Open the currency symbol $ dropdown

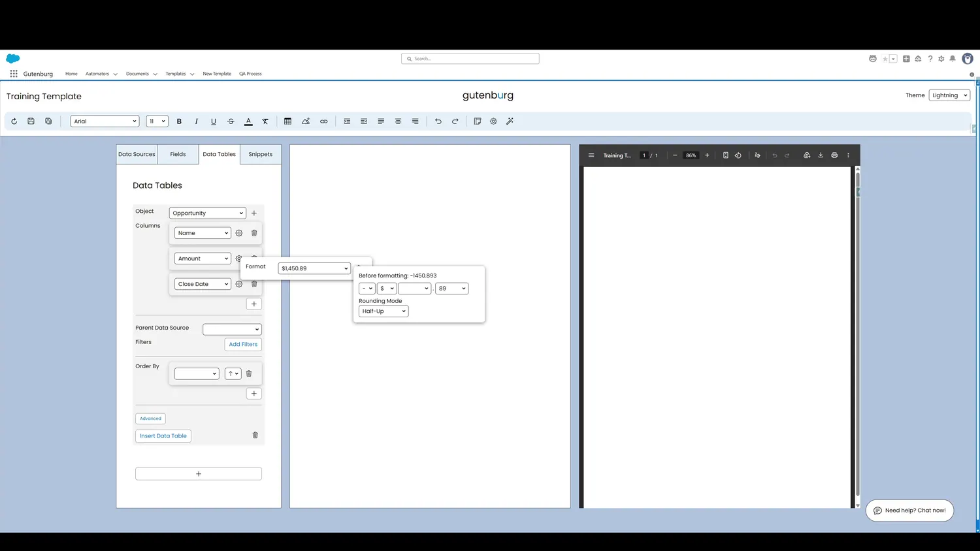pyautogui.click(x=387, y=289)
